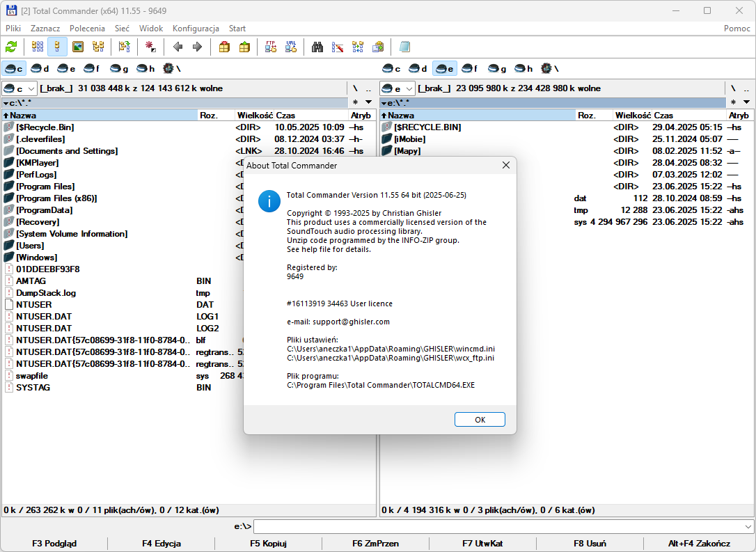The image size is (756, 552).
Task: Select drive e button in right drive bar
Action: coord(445,68)
